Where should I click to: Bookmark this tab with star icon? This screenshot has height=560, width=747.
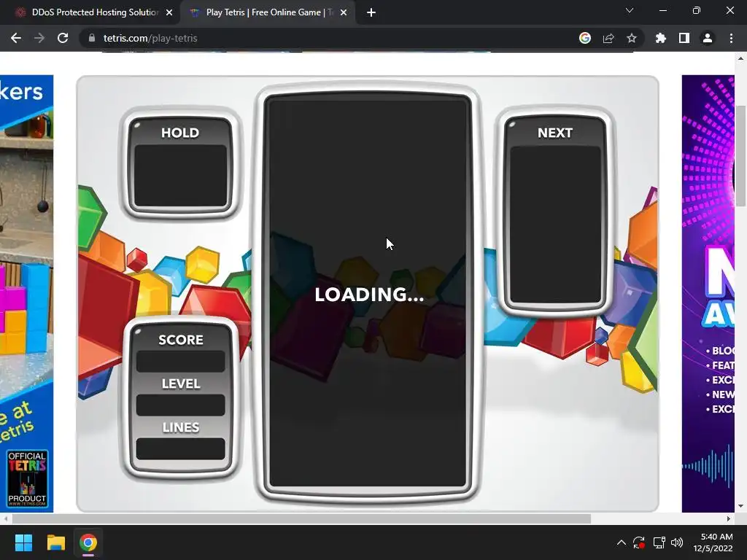(632, 38)
